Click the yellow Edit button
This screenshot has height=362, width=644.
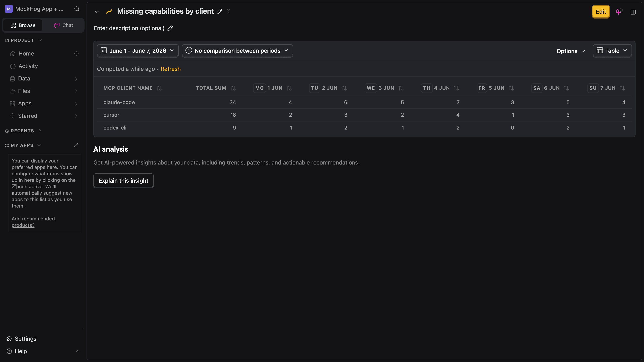[601, 11]
